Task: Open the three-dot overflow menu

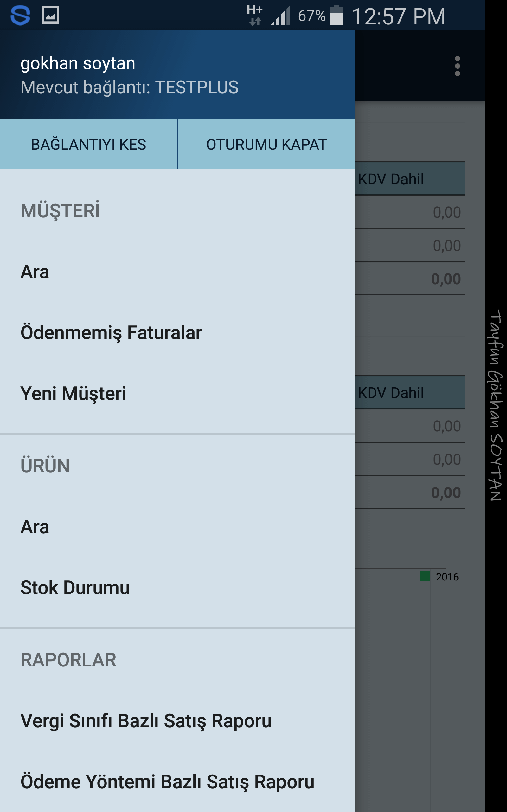Action: [x=457, y=66]
